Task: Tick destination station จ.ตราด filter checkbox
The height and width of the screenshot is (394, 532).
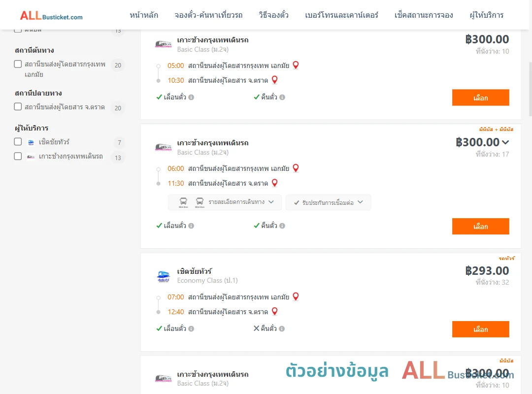Action: tap(18, 106)
